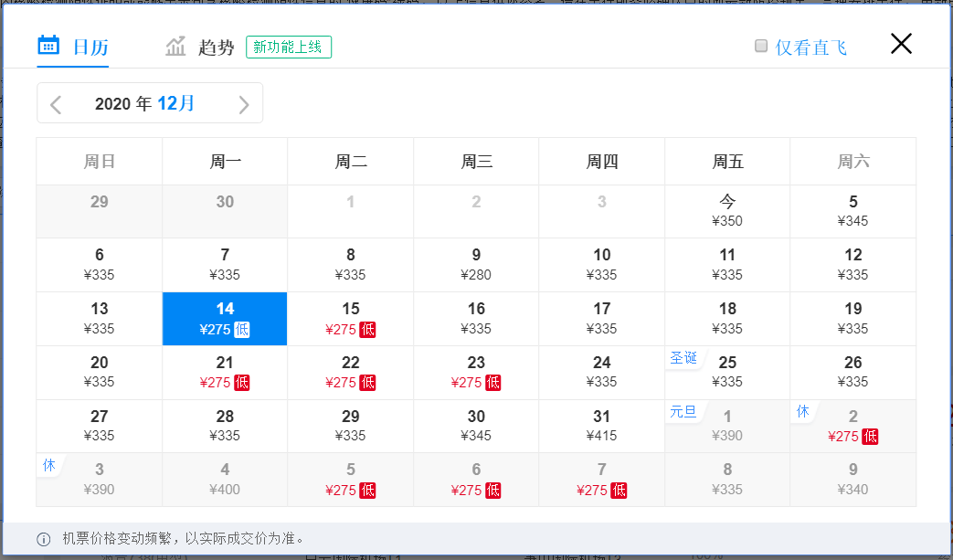Select January 2 low price ¥275

click(x=853, y=426)
